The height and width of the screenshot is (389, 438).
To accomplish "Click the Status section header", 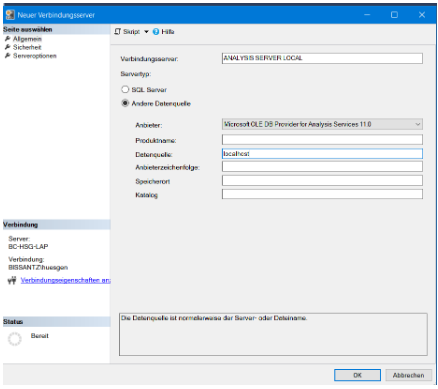I will point(56,322).
